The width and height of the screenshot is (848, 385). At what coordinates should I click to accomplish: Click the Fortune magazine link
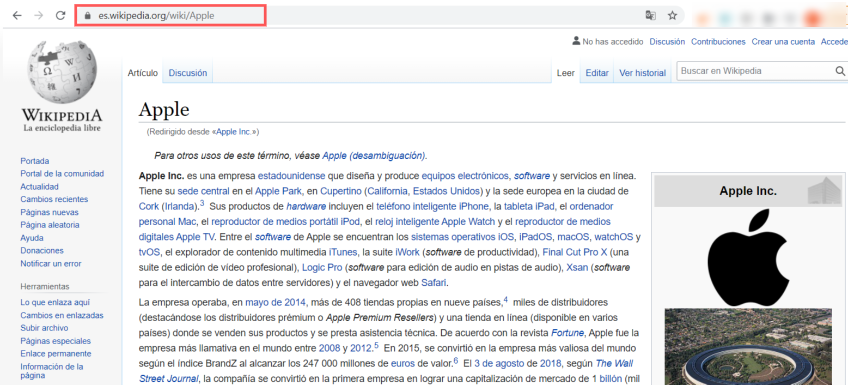(x=567, y=332)
